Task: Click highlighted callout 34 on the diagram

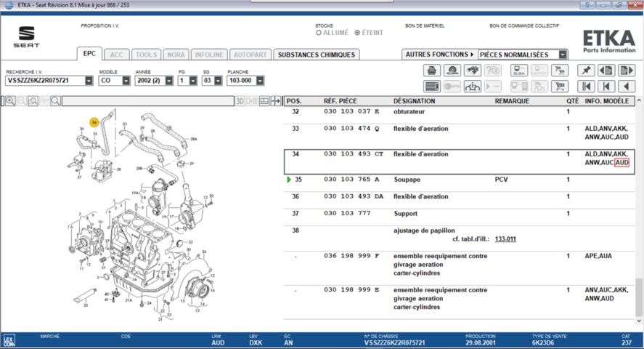Action: point(94,122)
